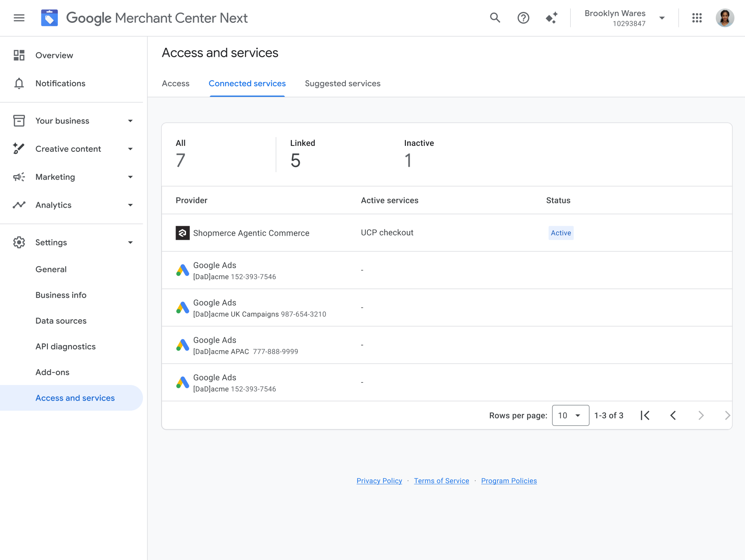Screen dimensions: 745x560
Task: Click the Marketing megaphone icon
Action: click(19, 177)
